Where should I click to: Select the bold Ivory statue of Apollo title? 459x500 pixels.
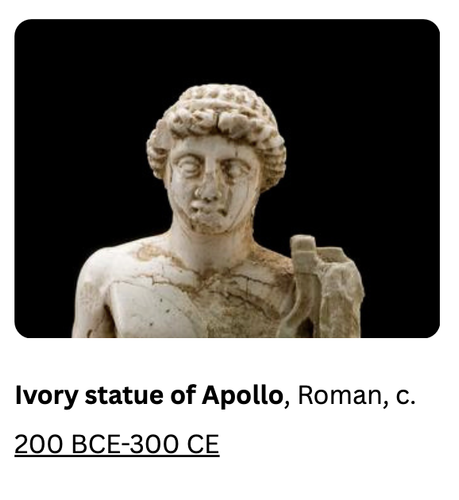pyautogui.click(x=149, y=395)
